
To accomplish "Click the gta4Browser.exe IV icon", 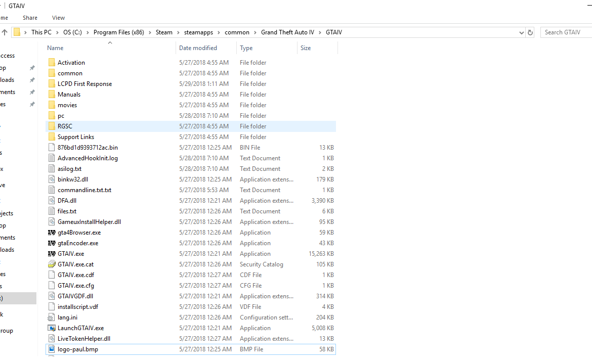I will click(52, 233).
